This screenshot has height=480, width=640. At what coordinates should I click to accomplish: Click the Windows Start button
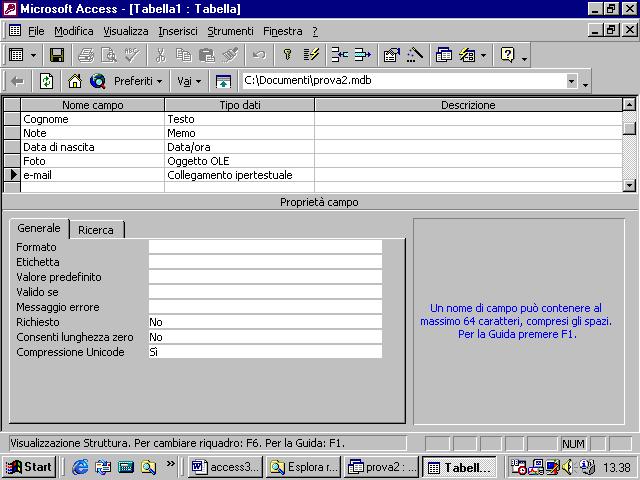click(x=29, y=467)
